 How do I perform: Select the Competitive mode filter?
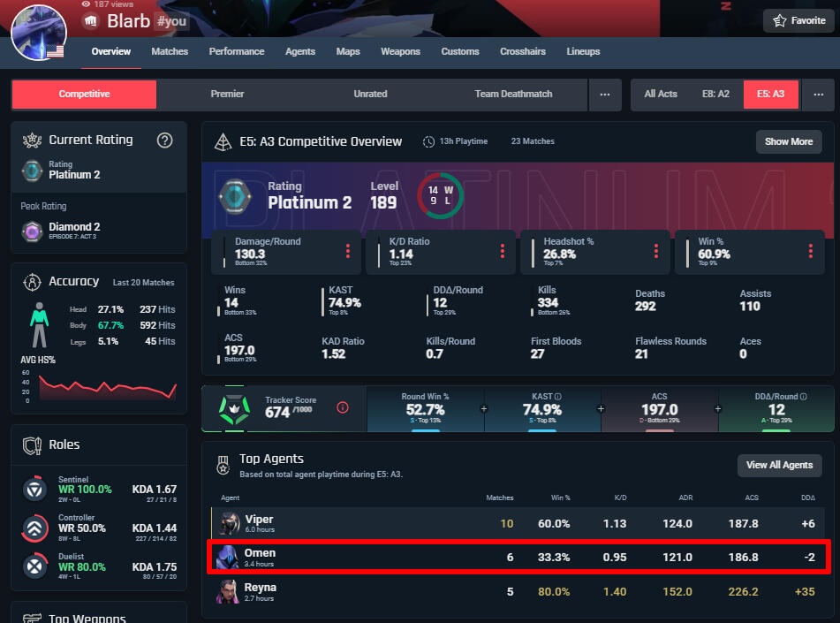point(84,94)
